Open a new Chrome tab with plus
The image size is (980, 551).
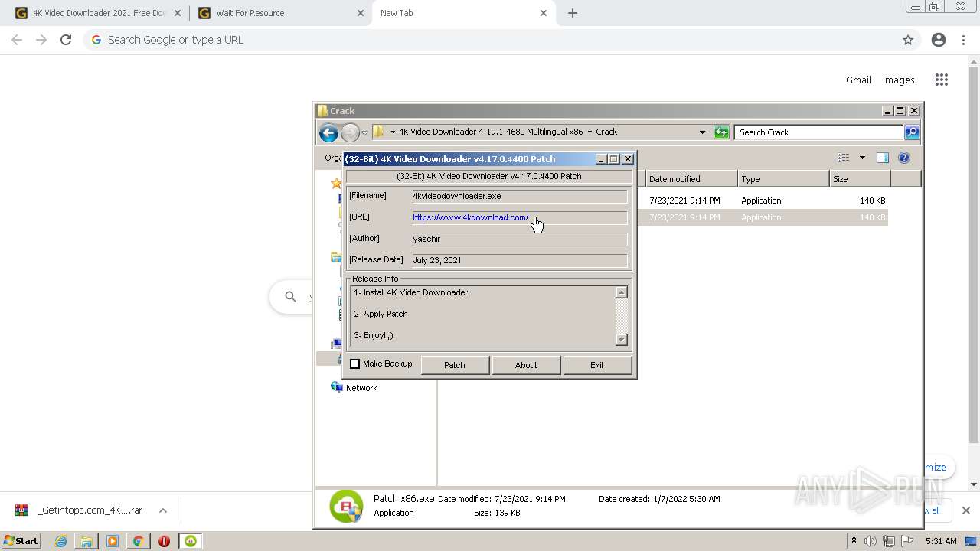(x=573, y=13)
